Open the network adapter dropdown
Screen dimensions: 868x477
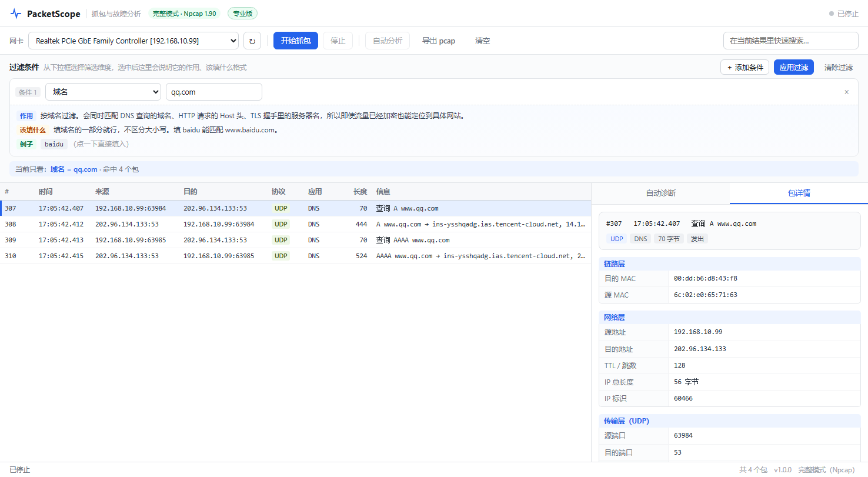[133, 41]
